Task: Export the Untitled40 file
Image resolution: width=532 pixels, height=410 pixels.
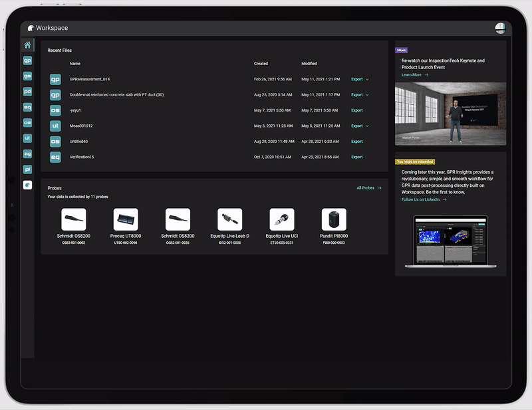Action: 357,141
